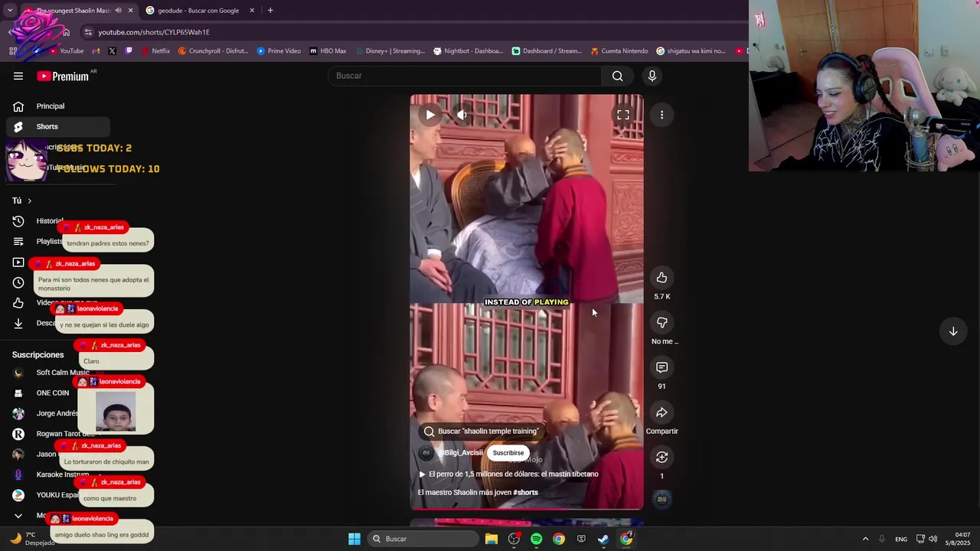Click the address bar URL youtube.com/shorts
This screenshot has height=551, width=980.
(154, 32)
